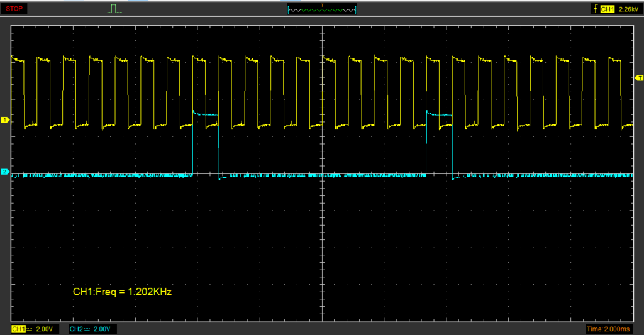
Task: Click the red STOP acquisition status indicator
Action: [x=13, y=9]
